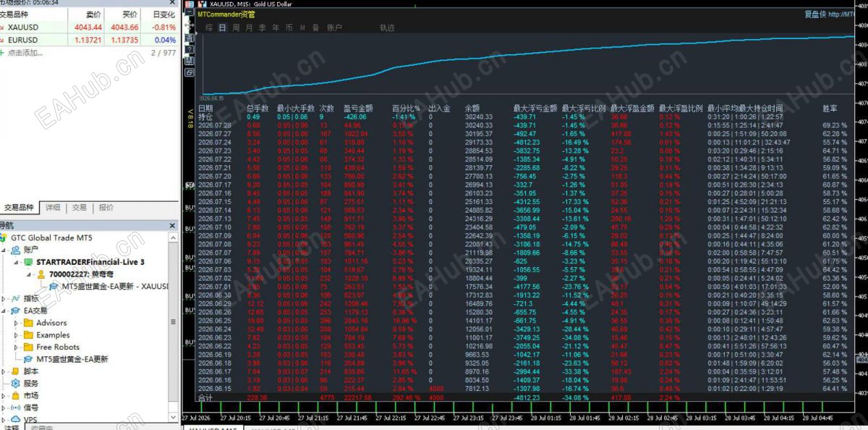
Task: Click the 胜率 column header
Action: pos(830,108)
